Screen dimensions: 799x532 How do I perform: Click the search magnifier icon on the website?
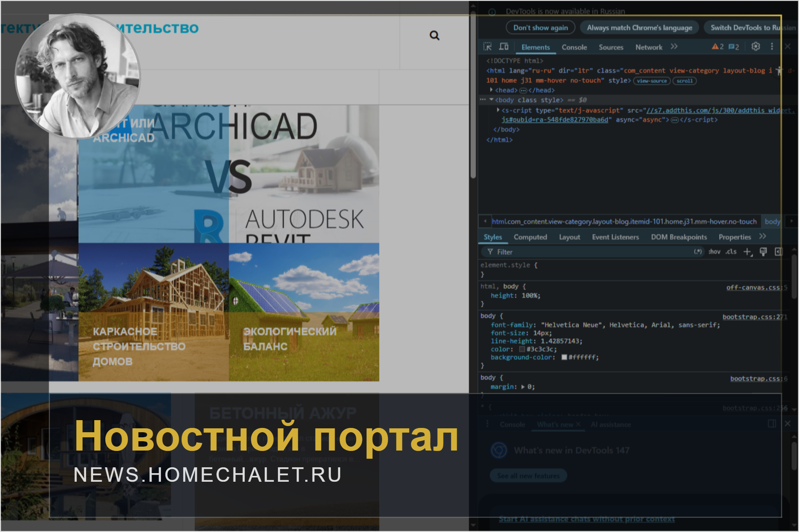pyautogui.click(x=434, y=35)
